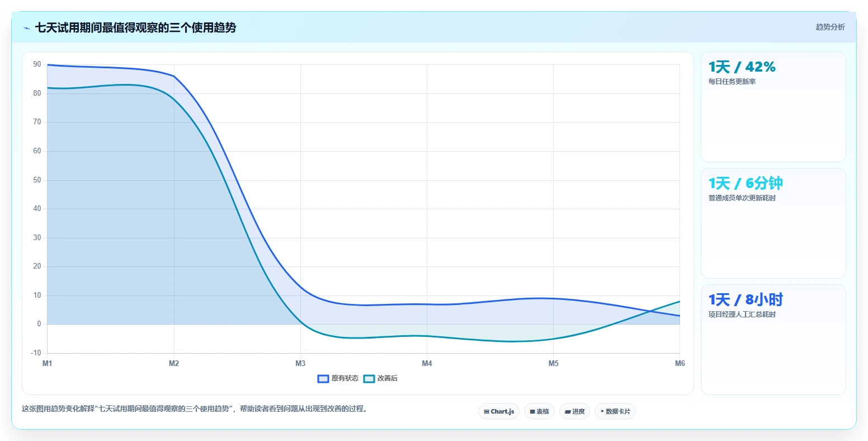Click the title 七天试用期间最值得观察的三个使用趋势

point(135,27)
